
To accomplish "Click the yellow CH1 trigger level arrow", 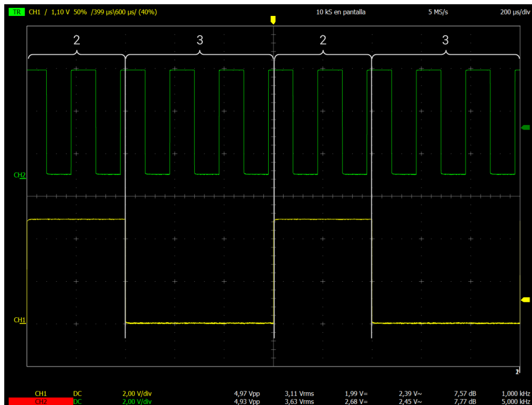I will 525,300.
